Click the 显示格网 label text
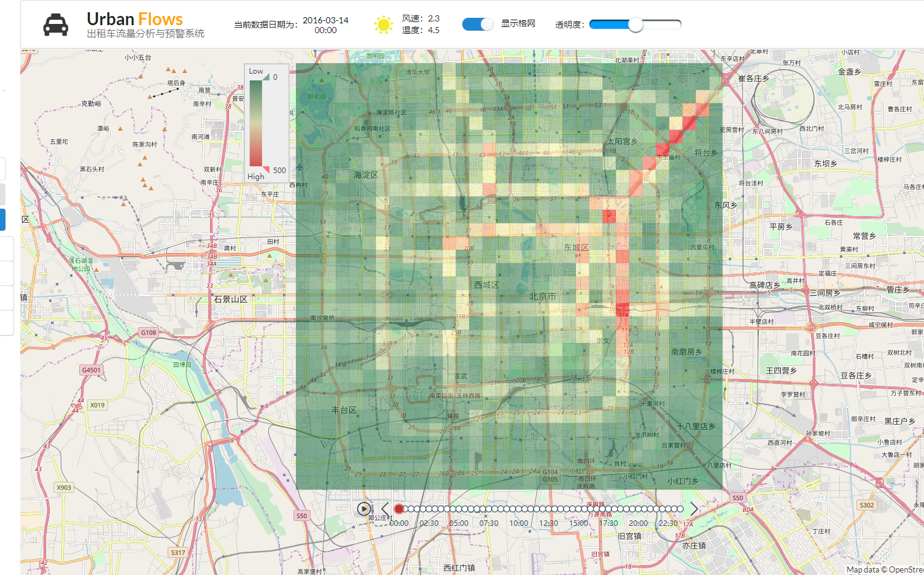 pos(518,23)
